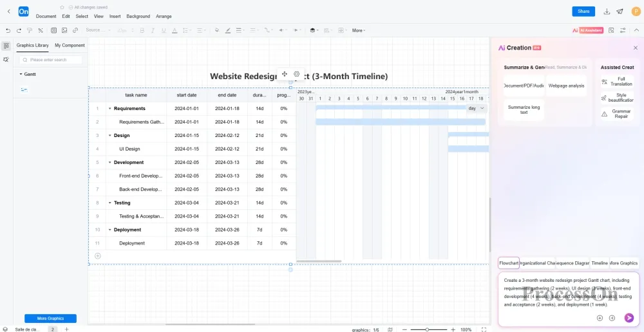
Task: Collapse the Gantt section in Graphics Library
Action: pyautogui.click(x=21, y=74)
